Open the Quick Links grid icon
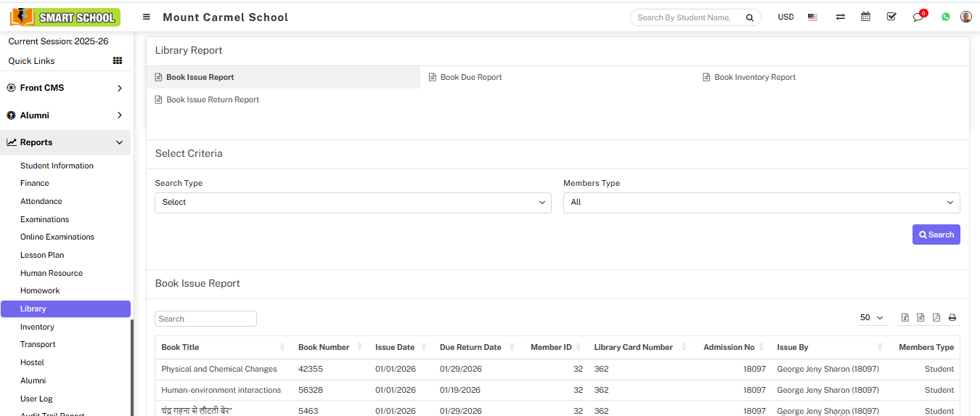The width and height of the screenshot is (980, 416). tap(118, 61)
